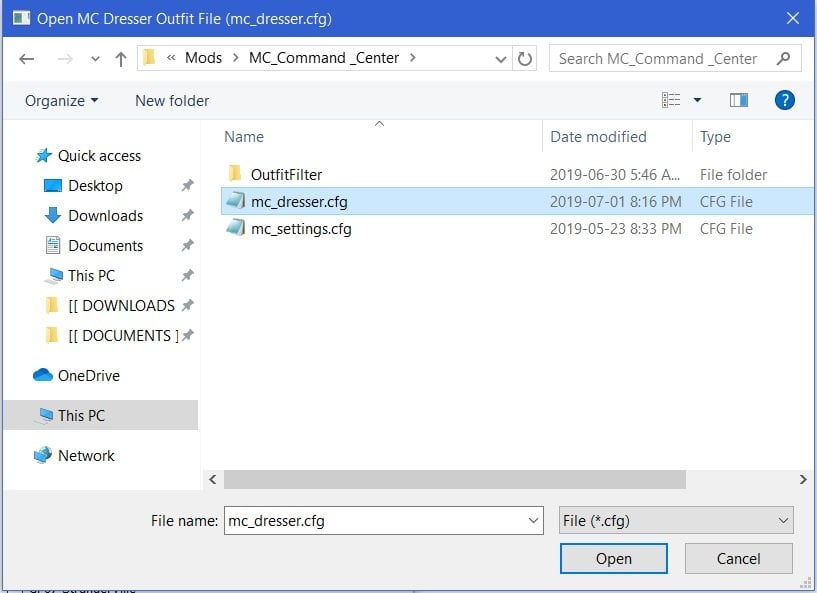Open the [[ DOCUMENTS pinned folder
Viewport: 817px width, 593px height.
(123, 336)
